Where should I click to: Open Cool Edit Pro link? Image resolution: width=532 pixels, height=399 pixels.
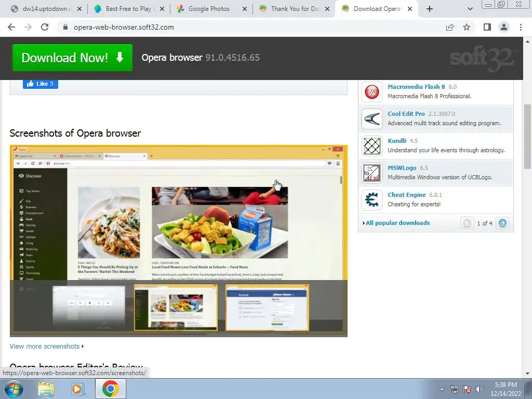[x=406, y=114]
